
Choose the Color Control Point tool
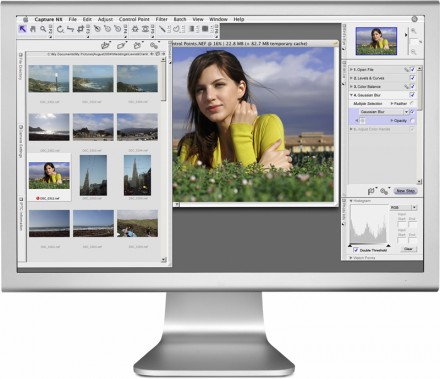click(135, 29)
